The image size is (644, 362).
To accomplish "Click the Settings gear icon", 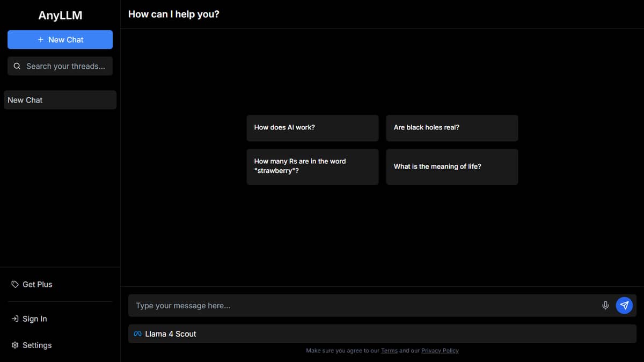I will click(15, 345).
